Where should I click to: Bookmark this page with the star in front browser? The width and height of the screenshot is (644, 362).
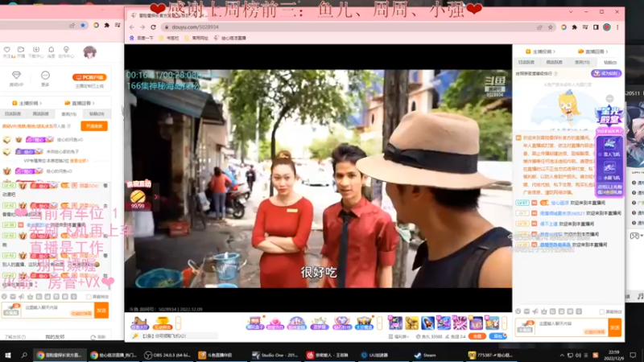(x=551, y=27)
